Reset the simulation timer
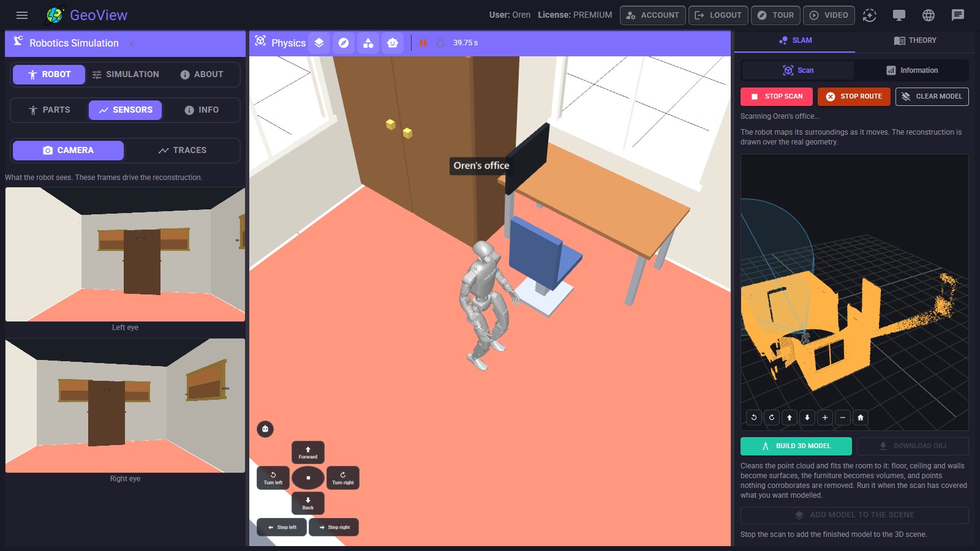Image resolution: width=980 pixels, height=551 pixels. pyautogui.click(x=440, y=43)
